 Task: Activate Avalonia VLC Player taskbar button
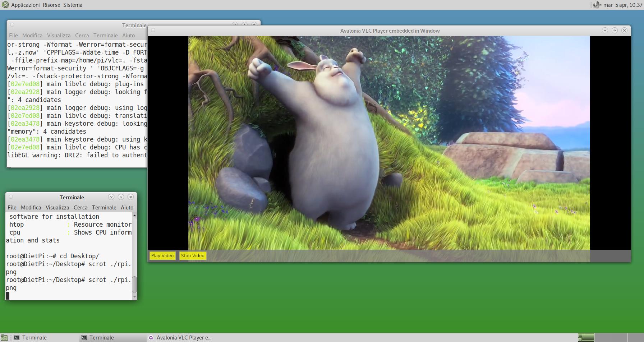180,338
